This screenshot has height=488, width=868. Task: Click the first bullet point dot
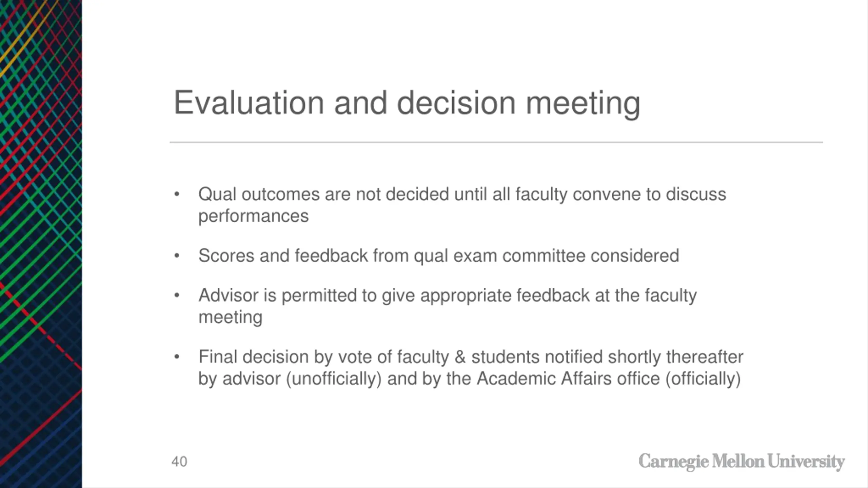[x=176, y=195]
